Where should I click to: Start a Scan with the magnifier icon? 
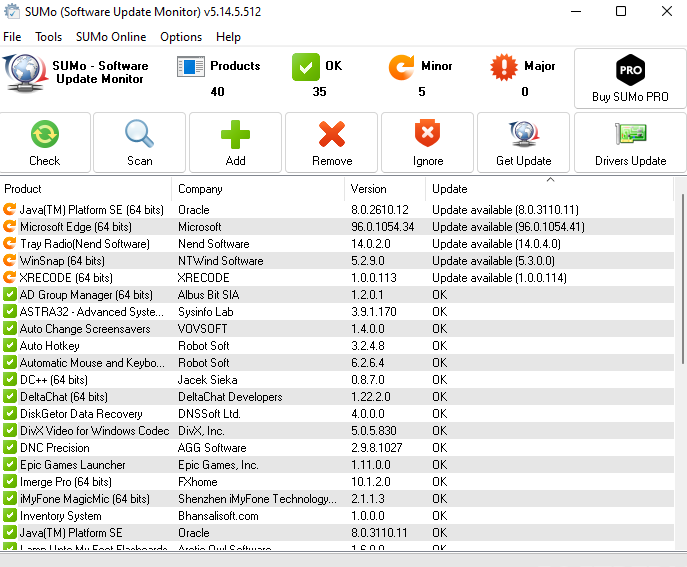tap(139, 142)
